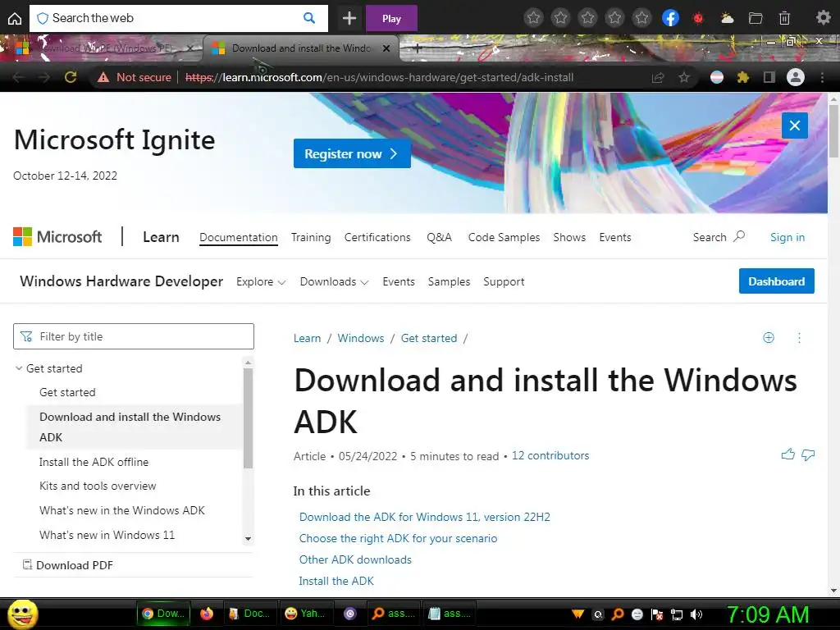Open Events in the Learn top navigation

pos(615,237)
